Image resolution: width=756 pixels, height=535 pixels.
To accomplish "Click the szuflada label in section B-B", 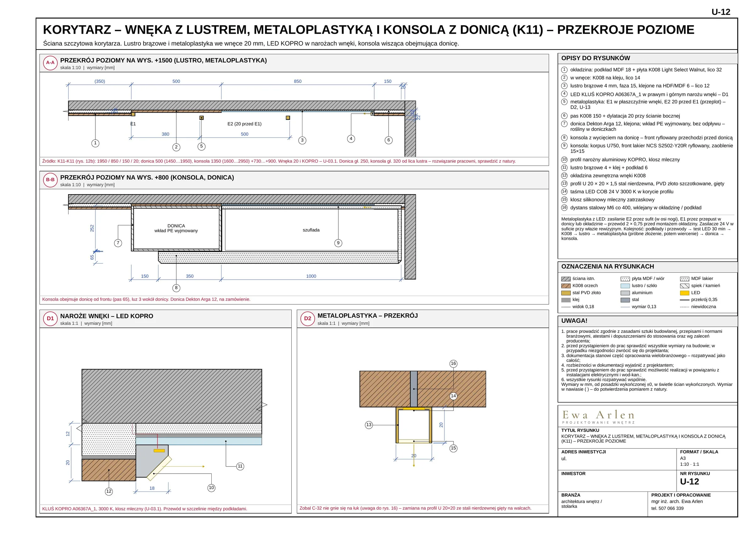I will 311,230.
